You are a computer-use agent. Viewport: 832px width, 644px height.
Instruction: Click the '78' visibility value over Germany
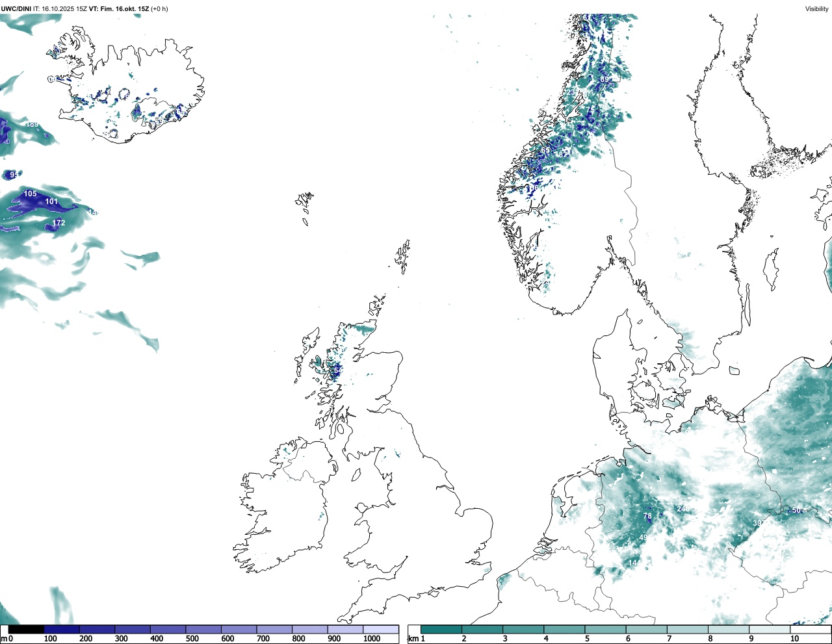coord(647,516)
